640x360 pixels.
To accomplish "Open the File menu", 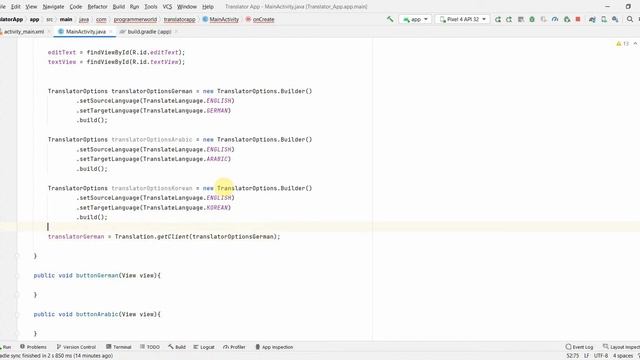I will coord(2,7).
